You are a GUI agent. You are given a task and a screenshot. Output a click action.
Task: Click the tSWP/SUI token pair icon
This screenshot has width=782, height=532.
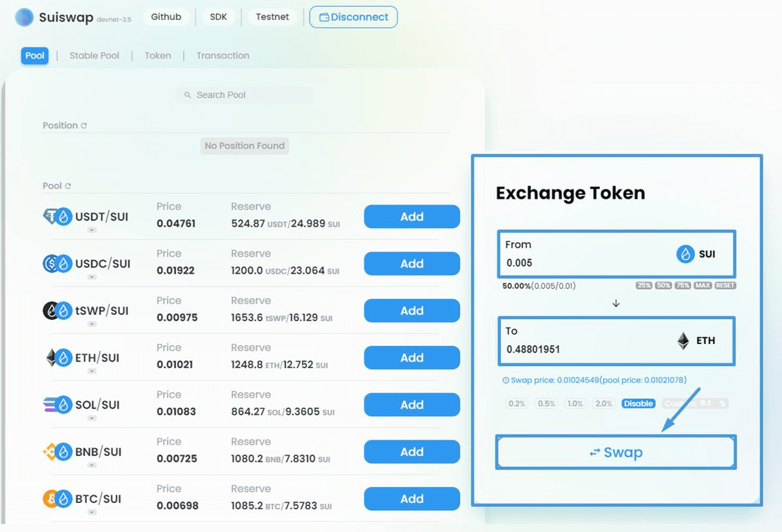(57, 311)
